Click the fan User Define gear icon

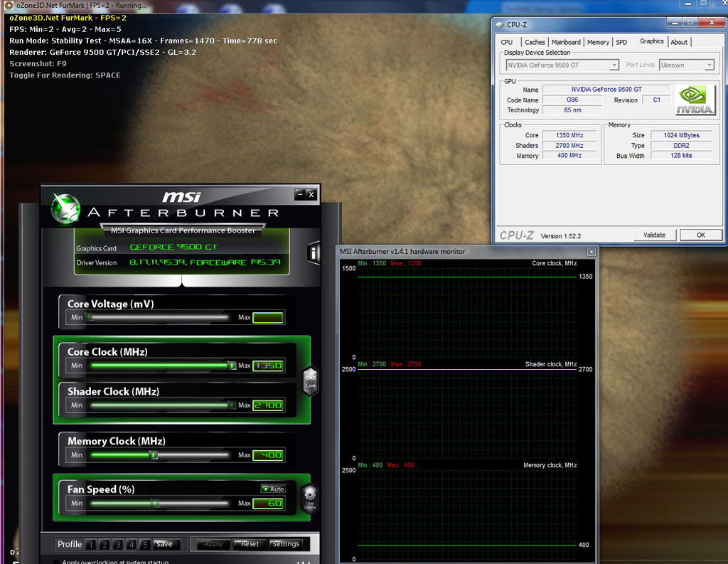310,498
